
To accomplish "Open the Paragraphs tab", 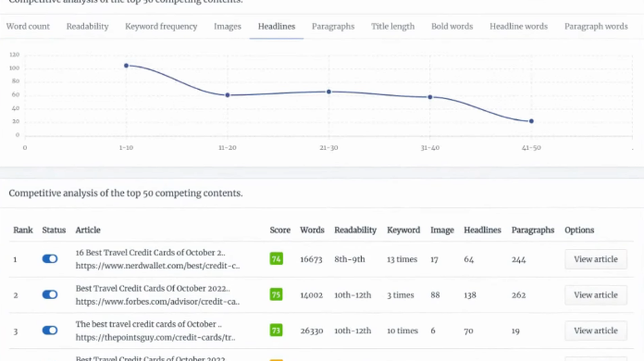I will (x=333, y=26).
